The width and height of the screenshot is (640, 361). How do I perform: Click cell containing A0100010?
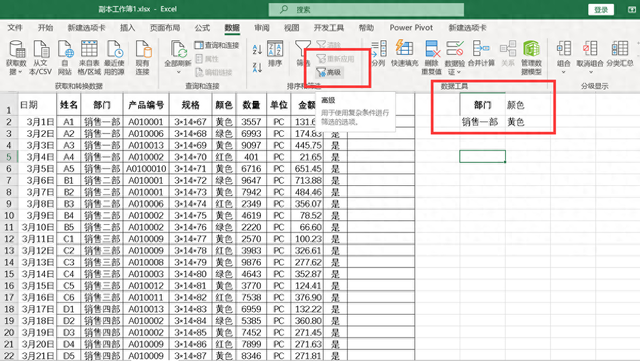coord(146,169)
